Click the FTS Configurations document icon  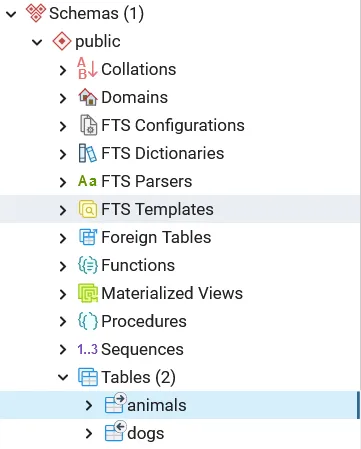pyautogui.click(x=88, y=125)
